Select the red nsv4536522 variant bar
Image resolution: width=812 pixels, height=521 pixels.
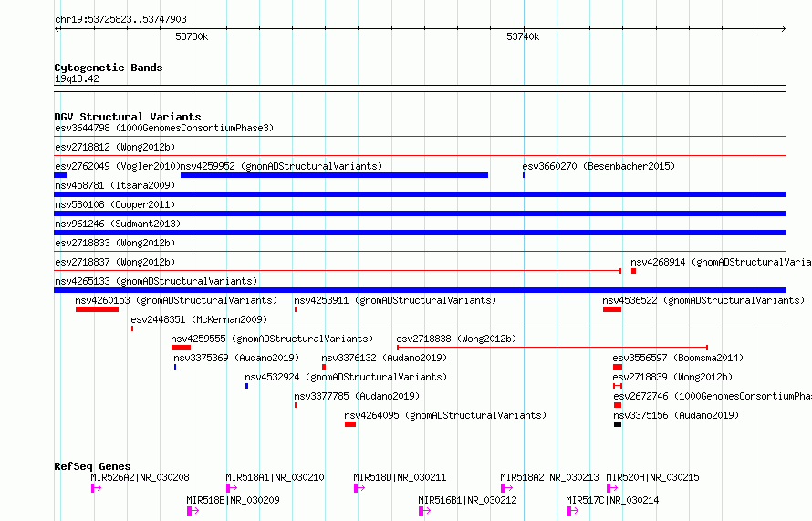[611, 309]
